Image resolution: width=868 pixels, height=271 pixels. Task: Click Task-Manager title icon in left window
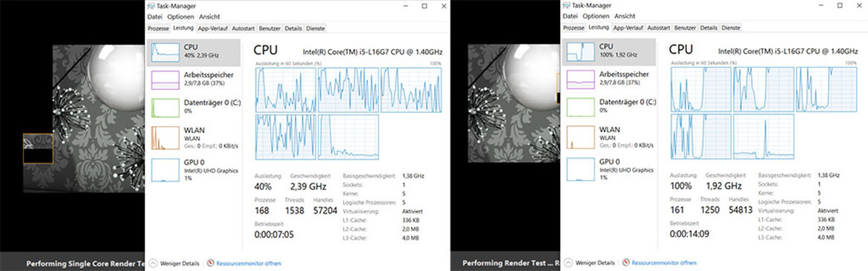tap(152, 5)
